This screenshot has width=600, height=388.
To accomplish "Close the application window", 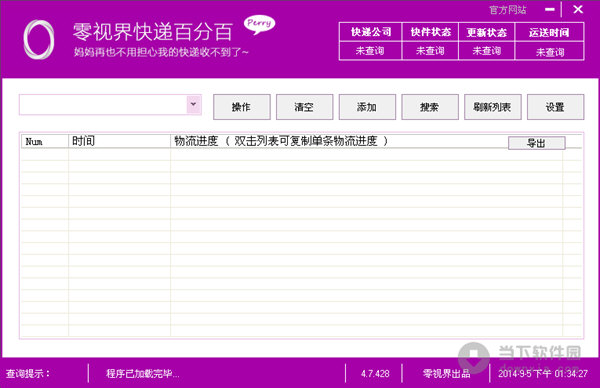I will click(x=578, y=9).
